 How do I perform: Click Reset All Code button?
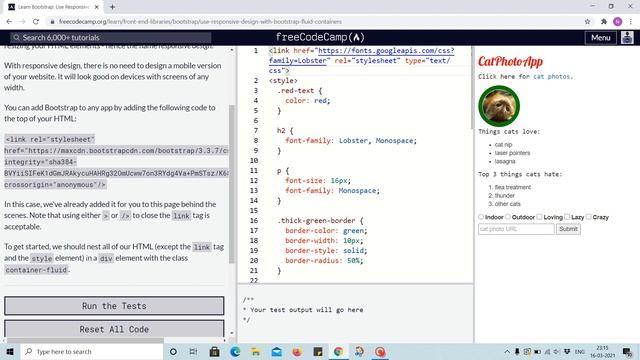(114, 329)
